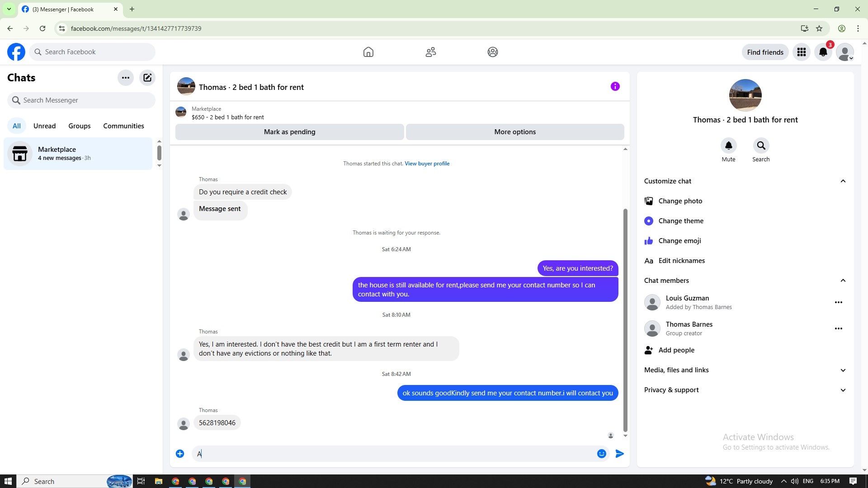Open Windows Task View icon
Screen dimensions: 868x488
[141, 481]
